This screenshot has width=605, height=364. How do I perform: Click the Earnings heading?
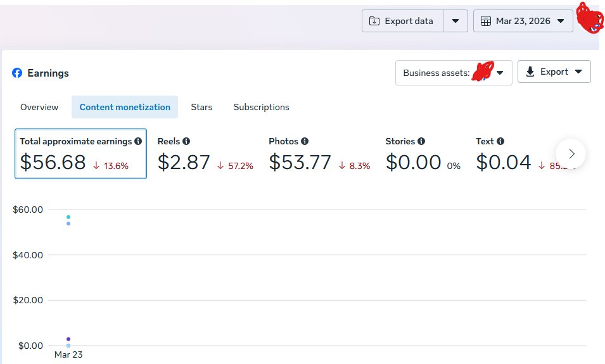[x=48, y=73]
